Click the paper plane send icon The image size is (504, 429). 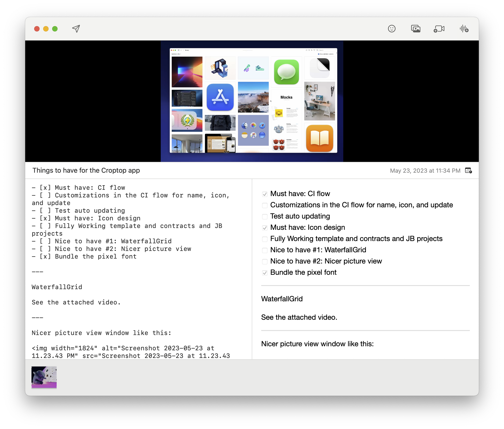pyautogui.click(x=76, y=29)
